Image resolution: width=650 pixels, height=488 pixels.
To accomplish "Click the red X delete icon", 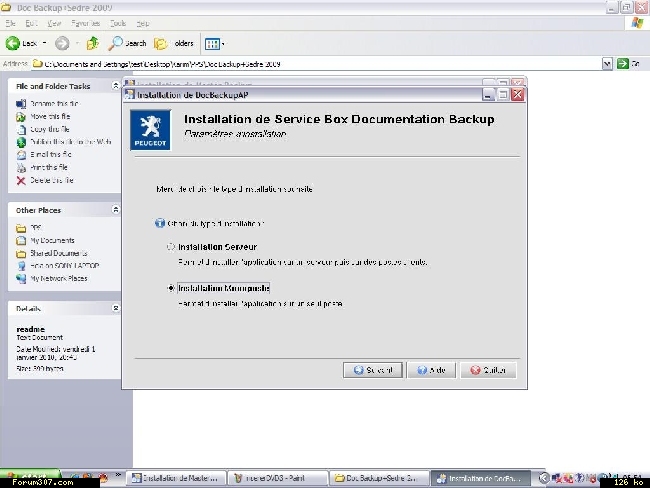I will 21,180.
